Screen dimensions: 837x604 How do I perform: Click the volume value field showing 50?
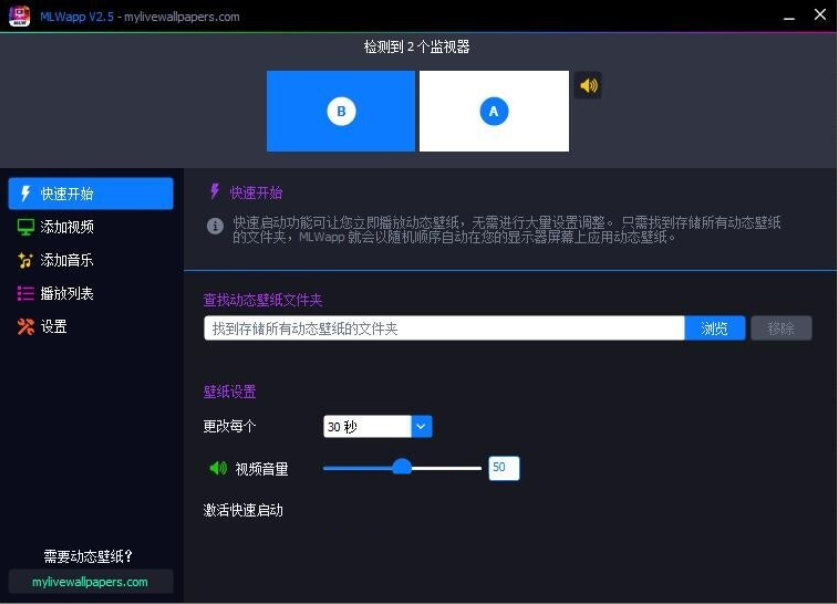pyautogui.click(x=503, y=468)
